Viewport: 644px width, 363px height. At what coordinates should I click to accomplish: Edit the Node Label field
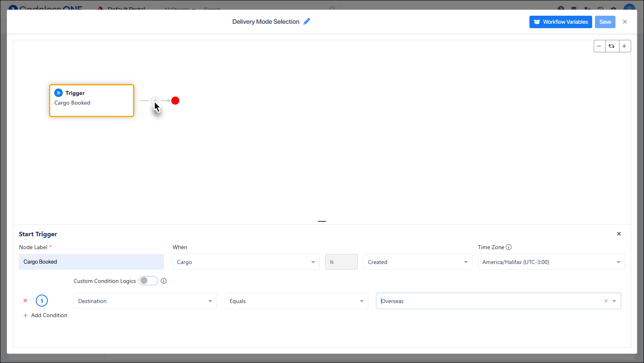91,262
